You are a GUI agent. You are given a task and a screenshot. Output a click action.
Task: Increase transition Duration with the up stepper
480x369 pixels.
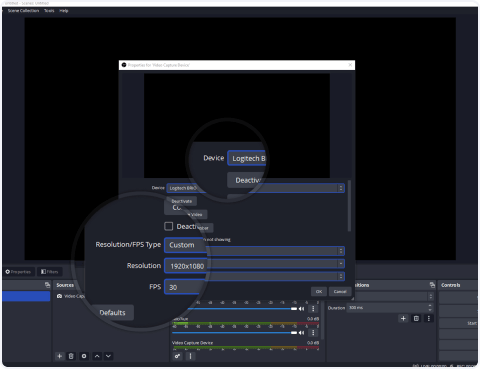pyautogui.click(x=430, y=306)
